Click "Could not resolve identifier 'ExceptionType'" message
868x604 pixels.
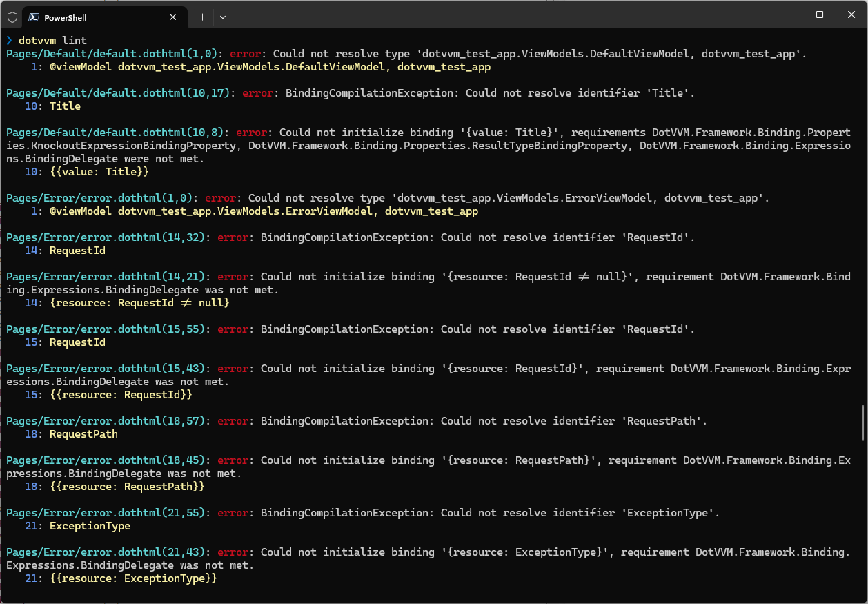tap(580, 513)
